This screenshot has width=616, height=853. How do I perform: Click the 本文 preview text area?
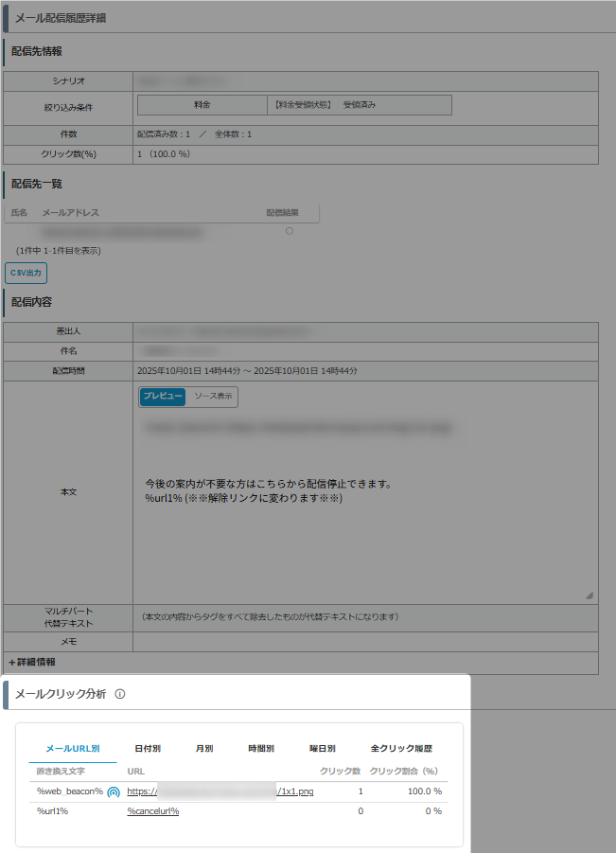[x=365, y=502]
